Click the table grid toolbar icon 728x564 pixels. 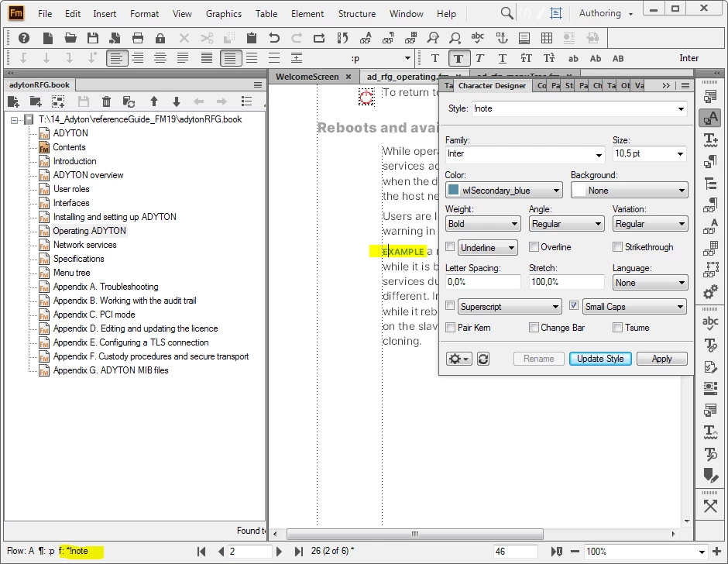point(547,38)
